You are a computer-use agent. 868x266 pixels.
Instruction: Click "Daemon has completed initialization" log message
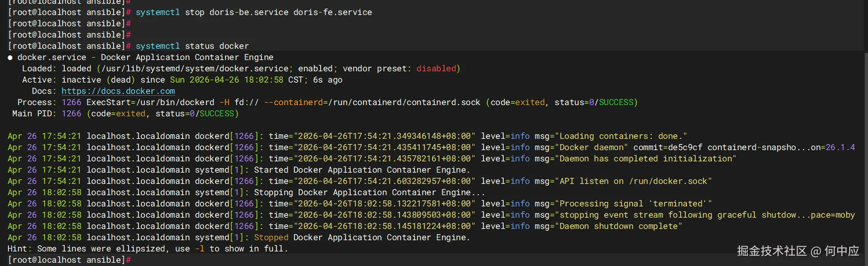[x=648, y=159]
